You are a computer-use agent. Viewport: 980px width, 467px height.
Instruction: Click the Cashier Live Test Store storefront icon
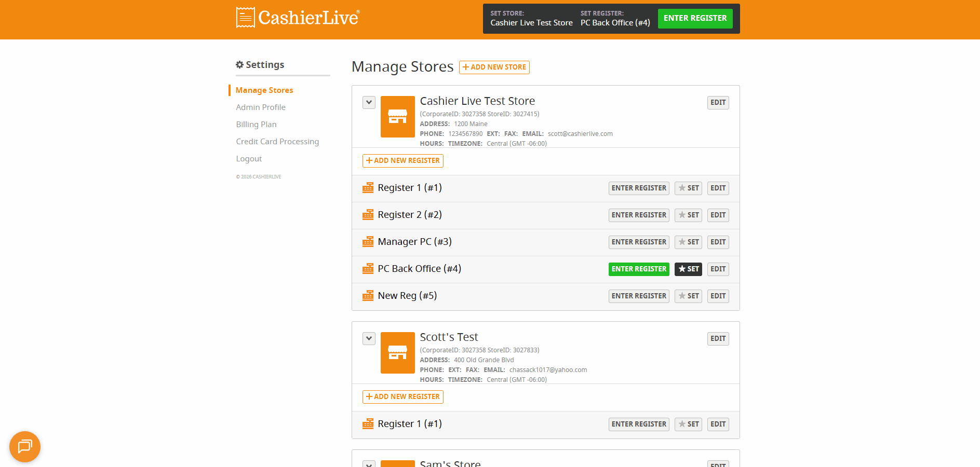(398, 117)
